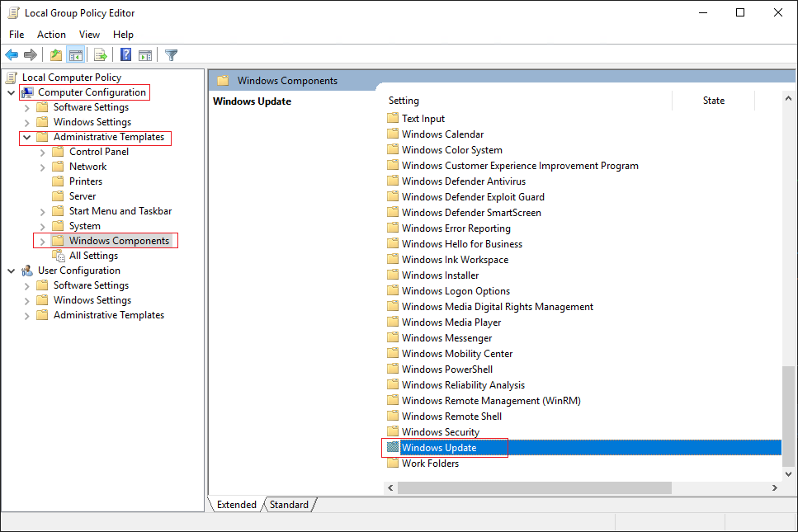Expand the Windows Components tree node
This screenshot has height=532, width=798.
pyautogui.click(x=43, y=241)
